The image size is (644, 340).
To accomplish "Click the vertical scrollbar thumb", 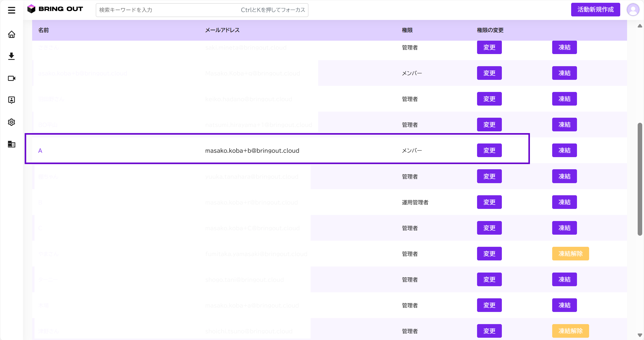I will click(x=640, y=179).
